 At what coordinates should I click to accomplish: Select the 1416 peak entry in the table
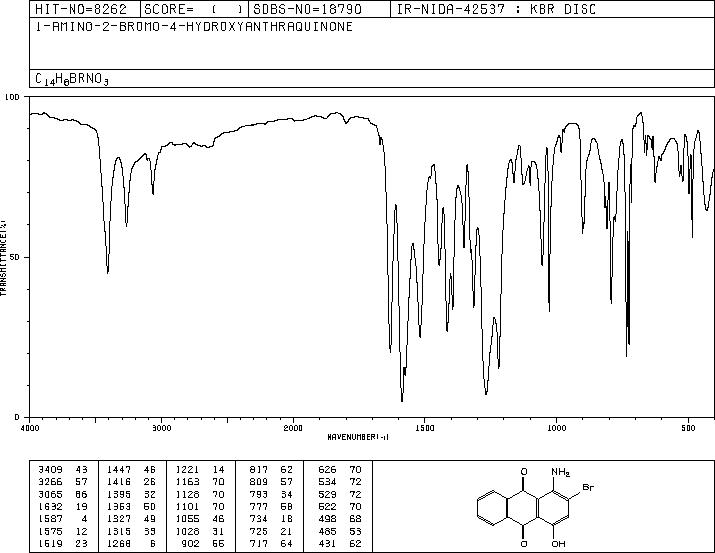(131, 482)
